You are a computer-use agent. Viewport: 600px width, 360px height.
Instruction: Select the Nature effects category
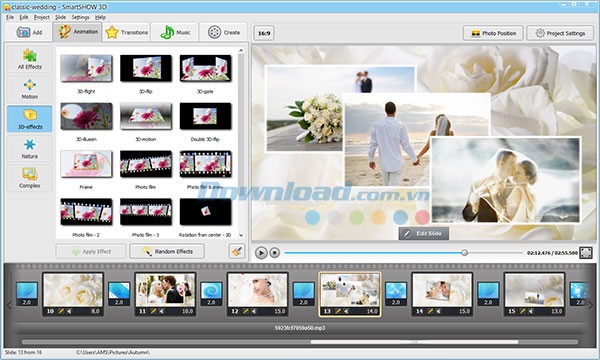[29, 148]
